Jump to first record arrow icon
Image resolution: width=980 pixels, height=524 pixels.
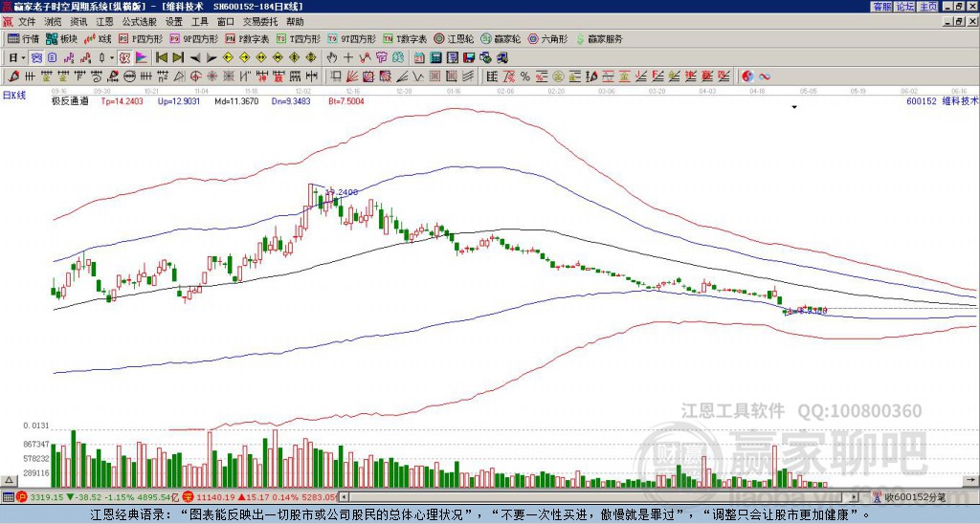tap(161, 57)
